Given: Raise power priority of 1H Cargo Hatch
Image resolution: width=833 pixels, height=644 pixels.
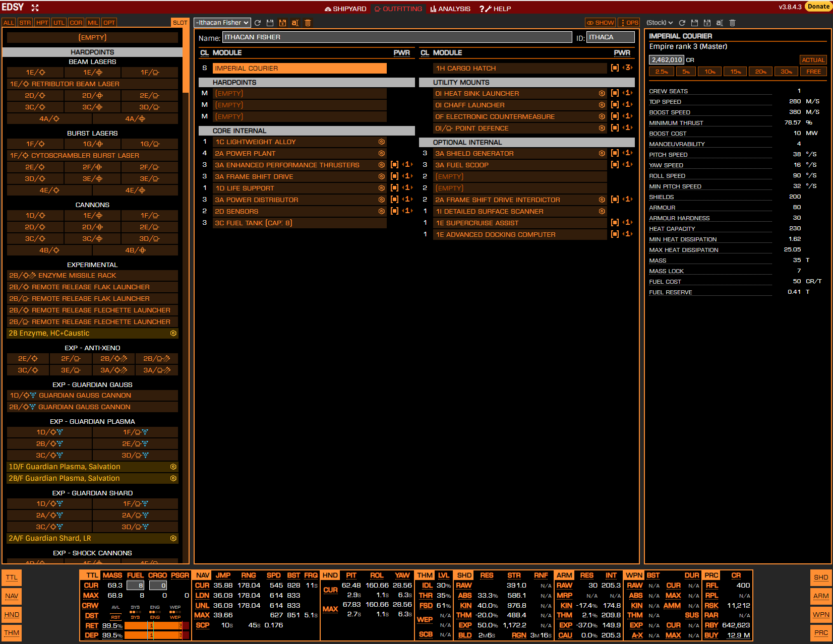Looking at the screenshot, I should point(632,68).
